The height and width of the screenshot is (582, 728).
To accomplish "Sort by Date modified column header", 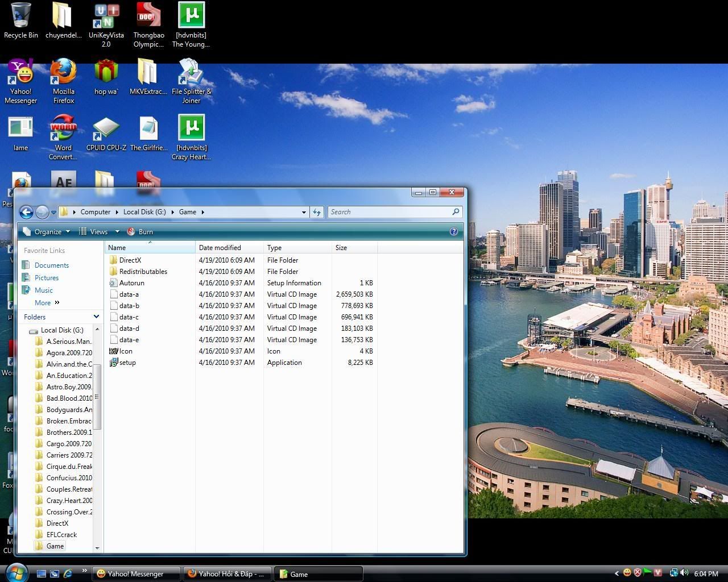I will (x=229, y=248).
